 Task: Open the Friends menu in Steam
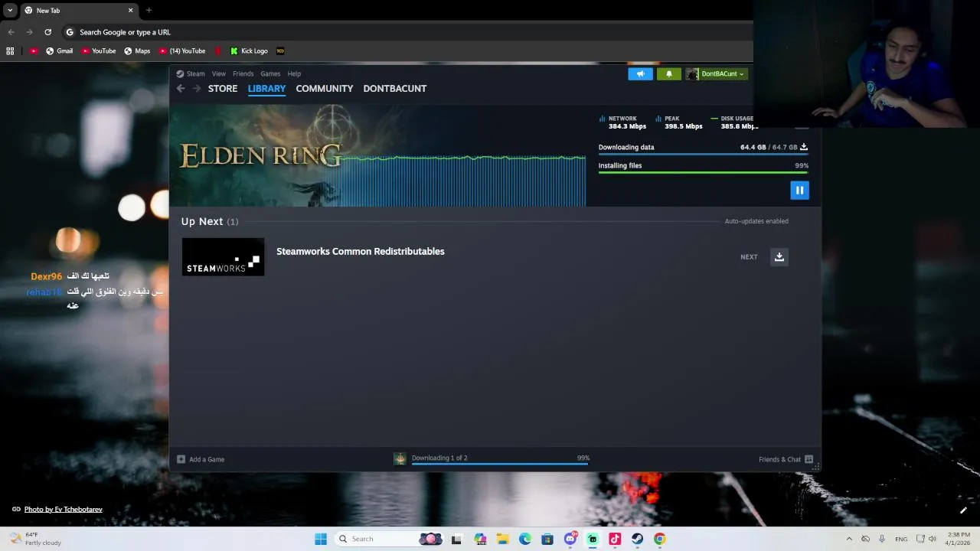(x=243, y=74)
